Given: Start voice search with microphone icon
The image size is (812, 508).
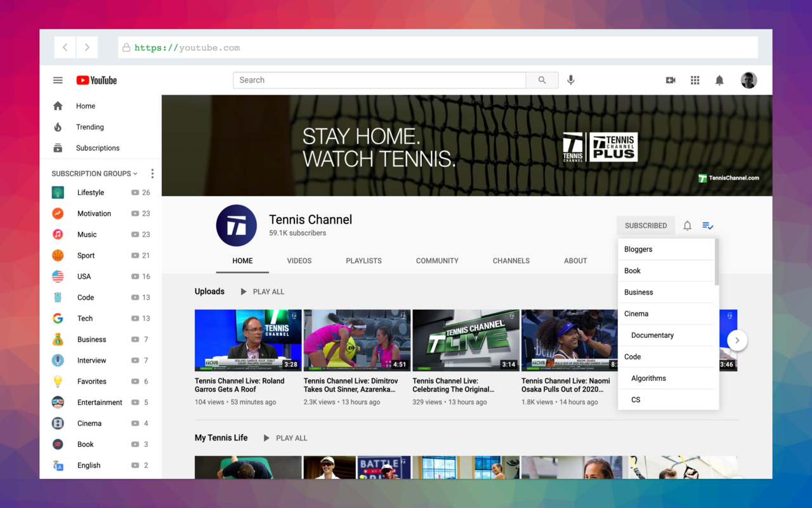Looking at the screenshot, I should pos(571,80).
